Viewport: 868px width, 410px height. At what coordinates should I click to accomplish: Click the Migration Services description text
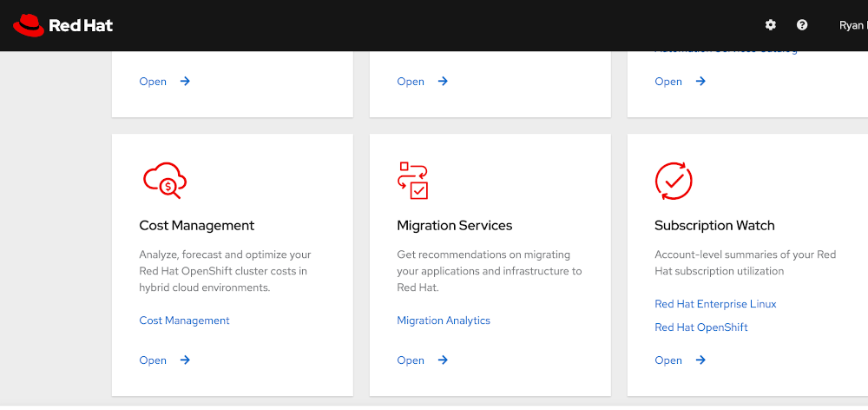tap(490, 272)
